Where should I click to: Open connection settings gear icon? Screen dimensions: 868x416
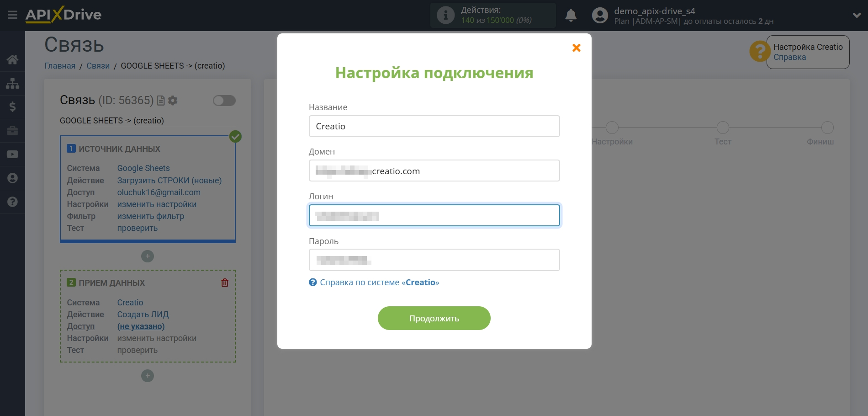[173, 100]
